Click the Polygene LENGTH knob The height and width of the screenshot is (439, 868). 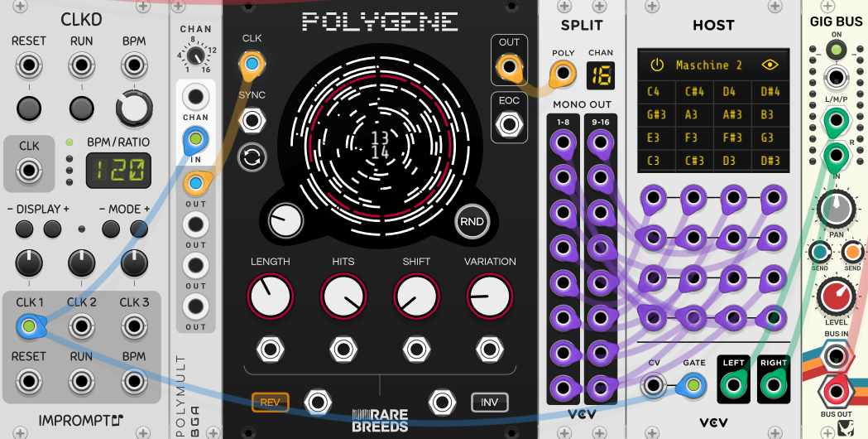[271, 296]
